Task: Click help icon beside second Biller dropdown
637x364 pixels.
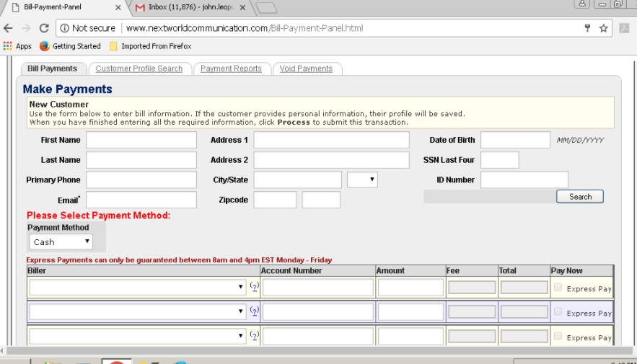Action: pos(255,311)
